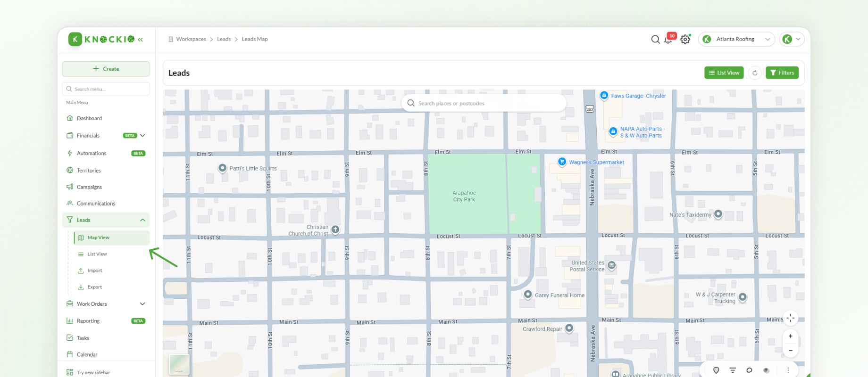
Task: Switch the map layer via the thumbnail
Action: coord(179,364)
